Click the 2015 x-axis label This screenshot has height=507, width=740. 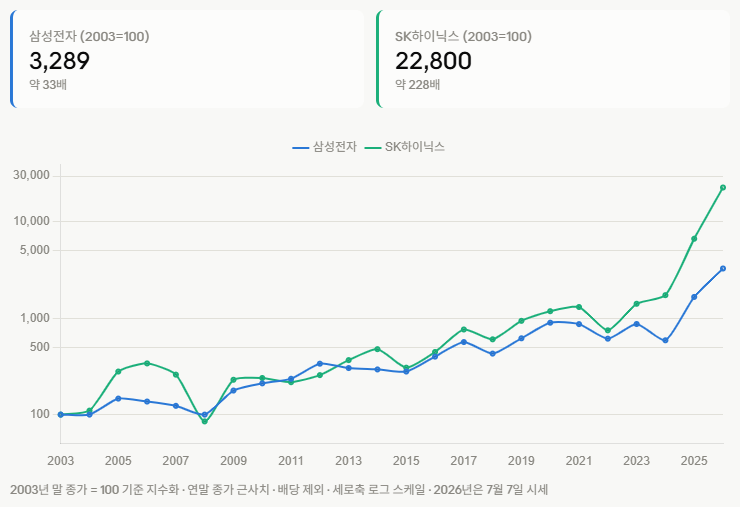coord(406,461)
